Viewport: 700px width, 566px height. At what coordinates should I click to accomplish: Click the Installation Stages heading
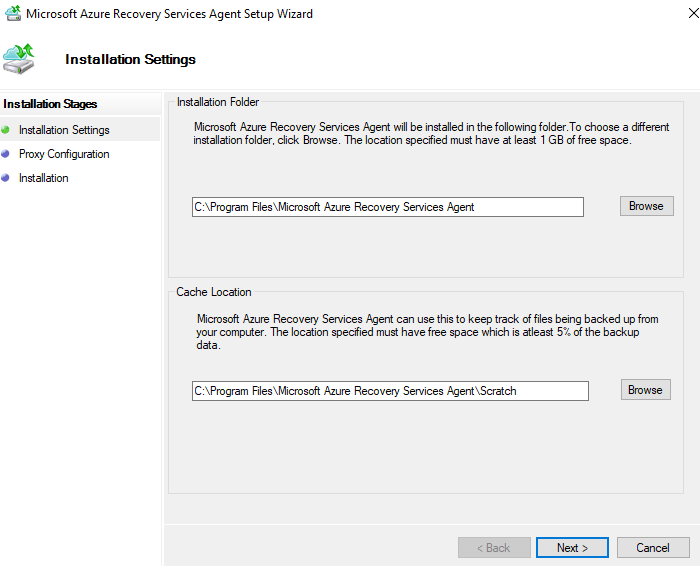50,104
